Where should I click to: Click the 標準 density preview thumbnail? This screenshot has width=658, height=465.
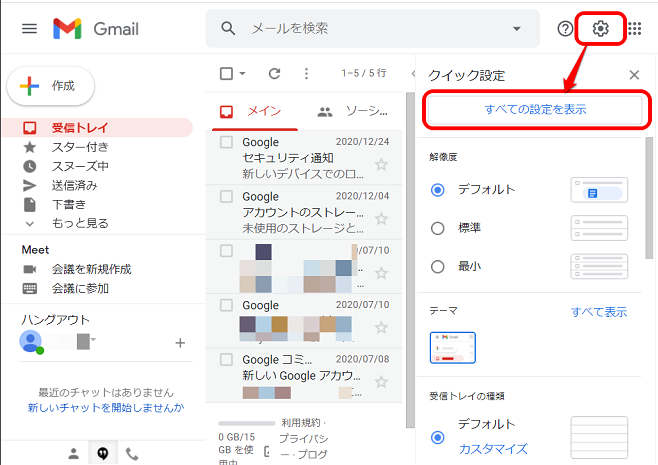tap(599, 228)
